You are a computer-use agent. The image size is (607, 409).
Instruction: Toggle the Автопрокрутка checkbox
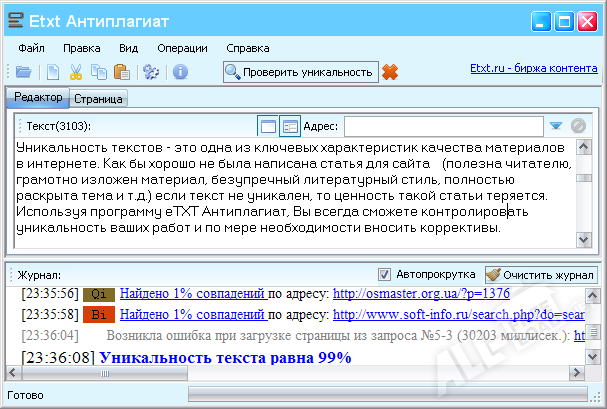[385, 275]
